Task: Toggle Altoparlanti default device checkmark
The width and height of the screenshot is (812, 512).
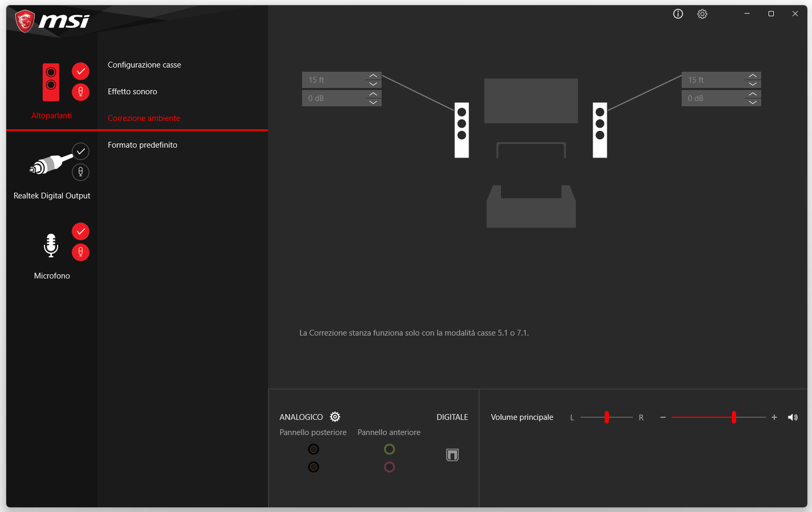Action: click(81, 71)
